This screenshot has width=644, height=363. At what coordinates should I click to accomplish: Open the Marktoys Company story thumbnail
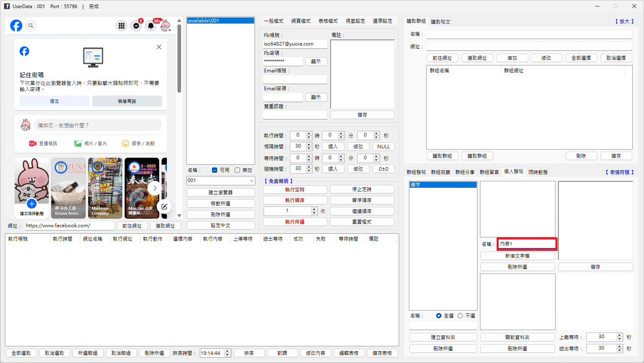[105, 188]
